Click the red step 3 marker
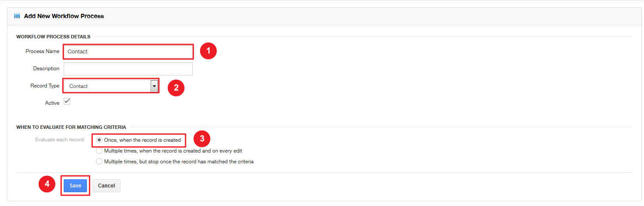The width and height of the screenshot is (644, 206). click(201, 139)
